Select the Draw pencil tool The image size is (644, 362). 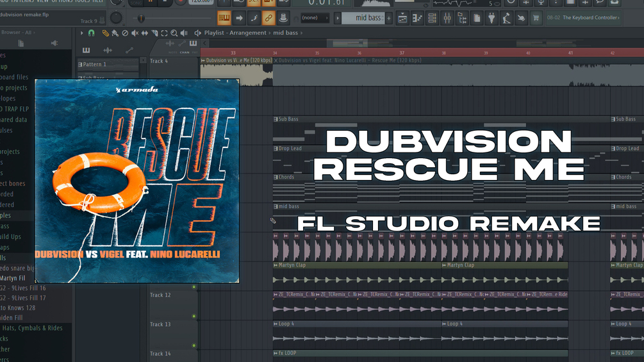[x=106, y=33]
